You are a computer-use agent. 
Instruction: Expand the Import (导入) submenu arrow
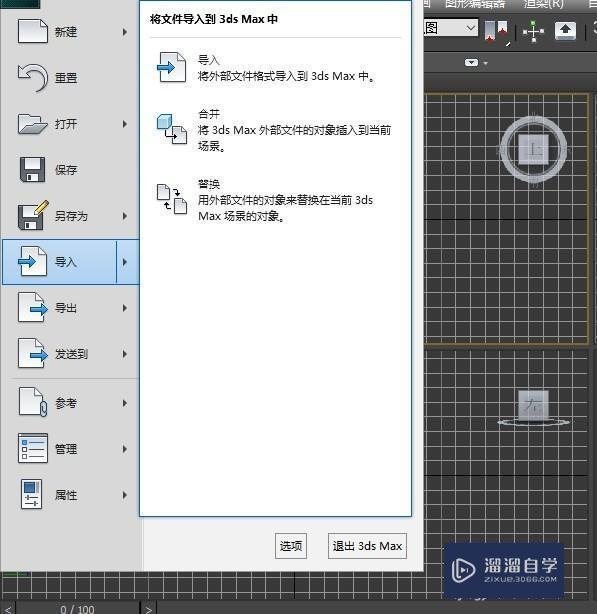tap(125, 262)
